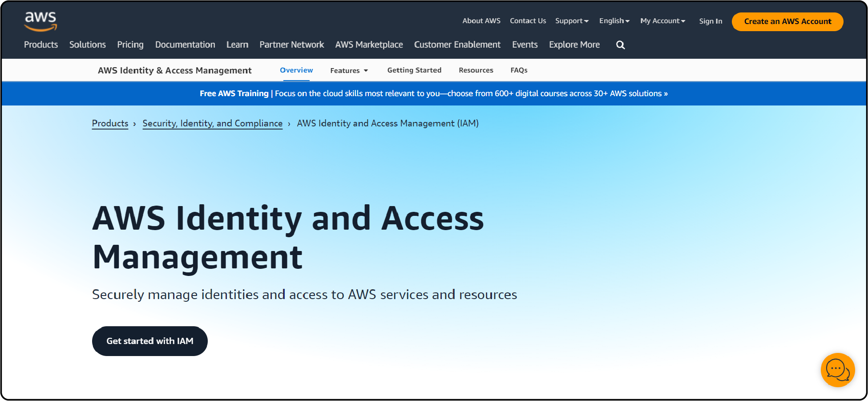Expand the My Account dropdown
Screen dimensions: 868x401
tap(662, 21)
